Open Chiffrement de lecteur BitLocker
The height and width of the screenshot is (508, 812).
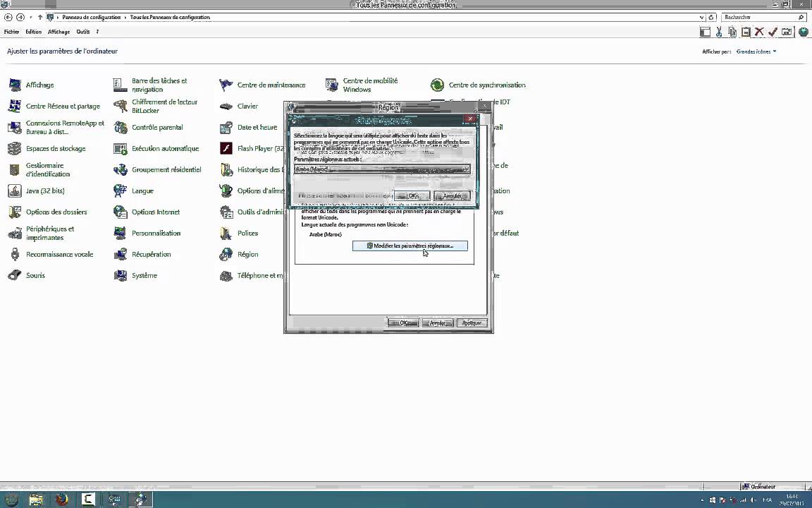coord(156,107)
